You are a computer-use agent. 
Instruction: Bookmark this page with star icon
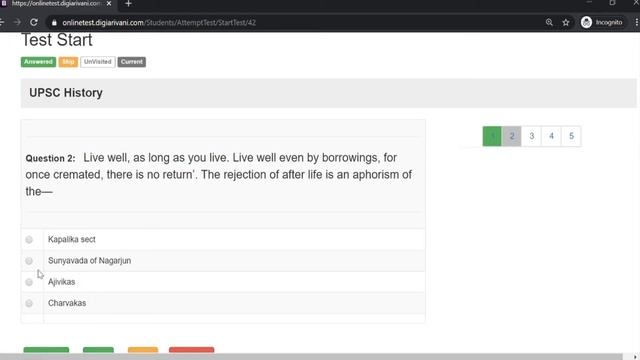566,22
